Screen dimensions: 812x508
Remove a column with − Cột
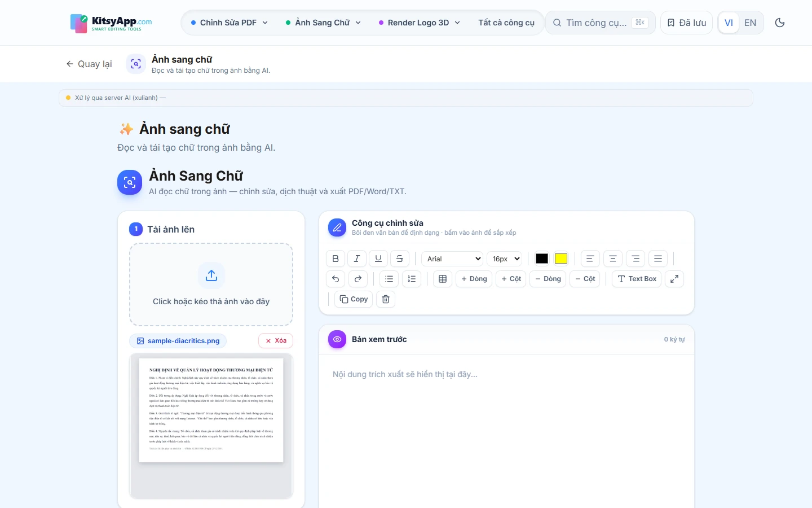(x=585, y=279)
